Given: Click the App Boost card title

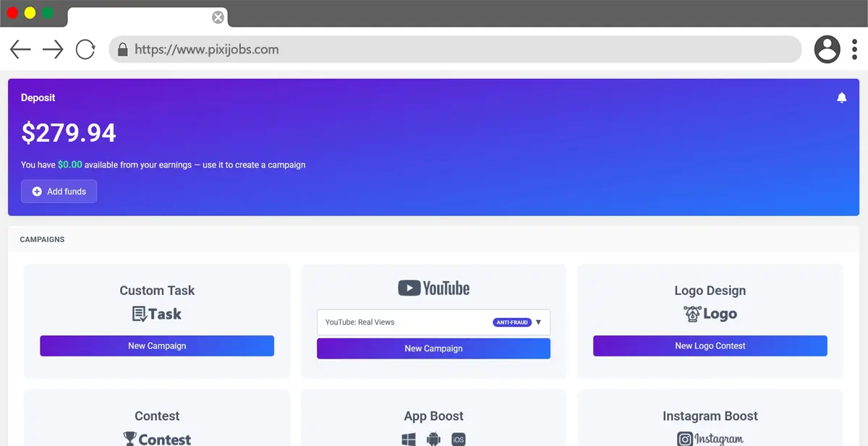Looking at the screenshot, I should (433, 416).
